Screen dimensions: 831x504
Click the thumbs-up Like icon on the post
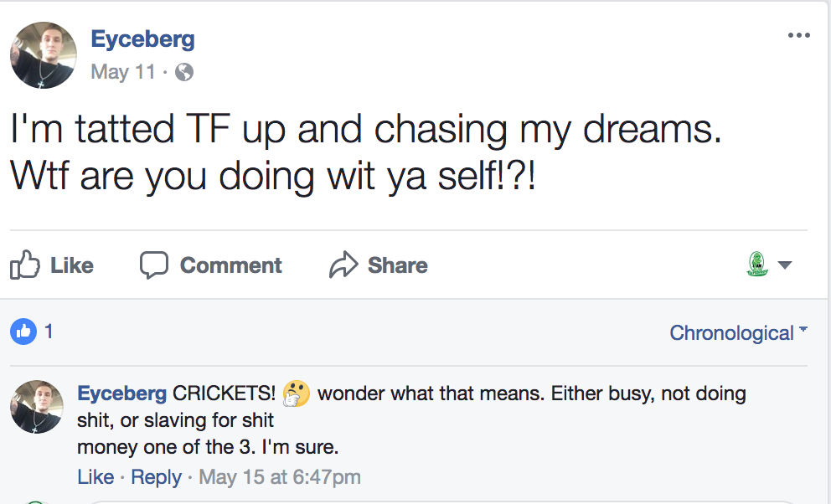(x=25, y=265)
